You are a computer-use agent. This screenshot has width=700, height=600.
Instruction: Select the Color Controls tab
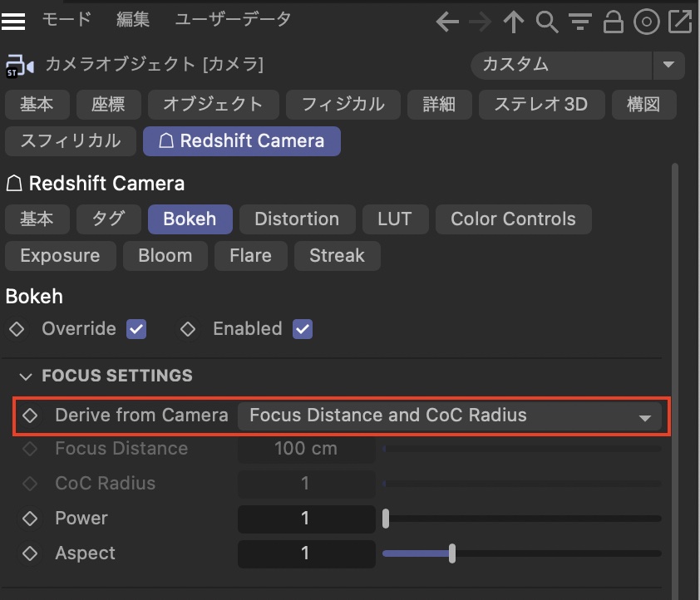513,219
